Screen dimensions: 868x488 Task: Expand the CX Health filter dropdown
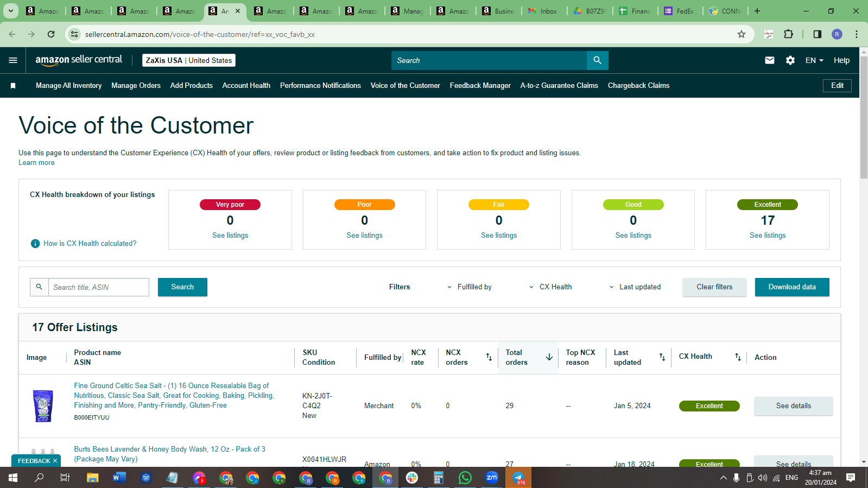[x=550, y=287]
